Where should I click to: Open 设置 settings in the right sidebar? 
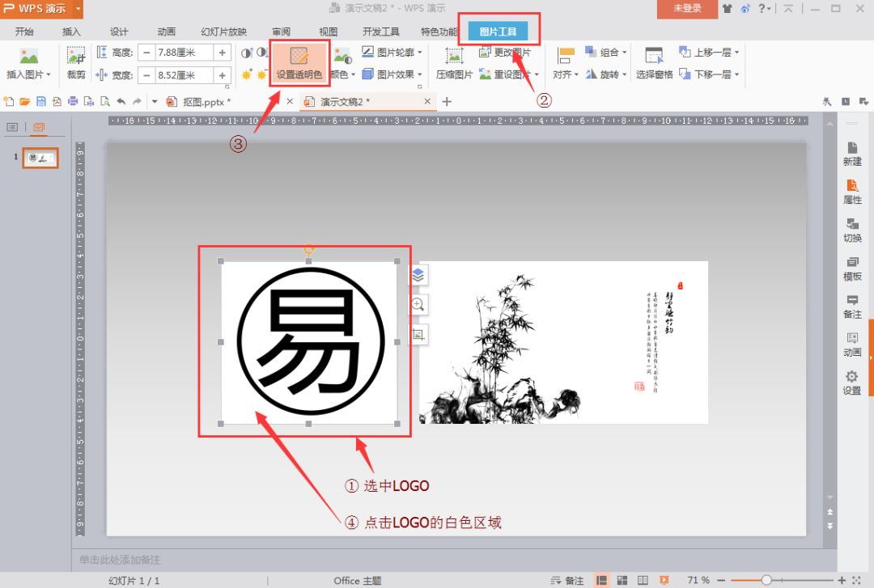[852, 383]
